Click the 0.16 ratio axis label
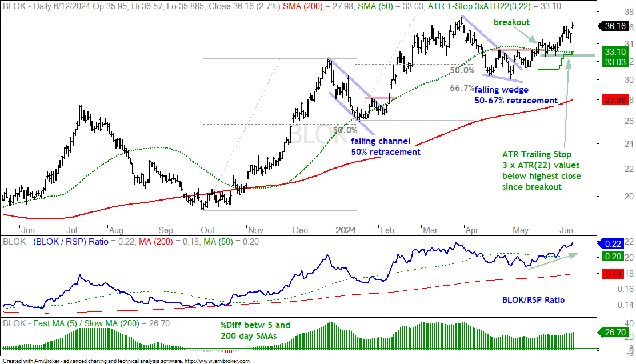Screen dimensions: 636x364 (x=626, y=289)
